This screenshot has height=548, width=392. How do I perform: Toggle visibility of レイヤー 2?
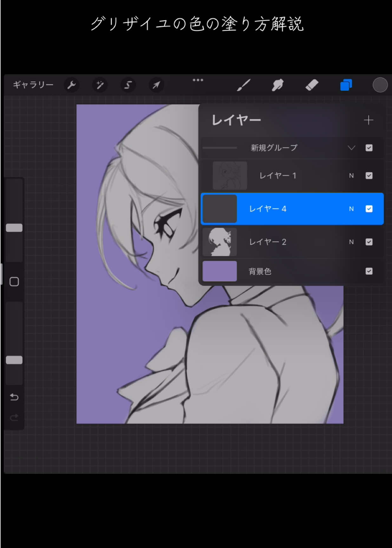[x=369, y=242]
